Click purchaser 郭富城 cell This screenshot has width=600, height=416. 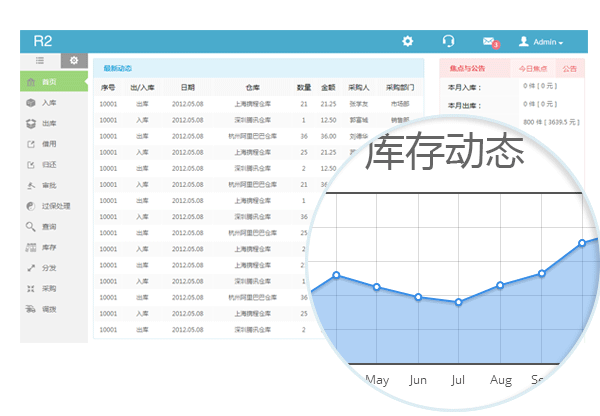tap(359, 120)
